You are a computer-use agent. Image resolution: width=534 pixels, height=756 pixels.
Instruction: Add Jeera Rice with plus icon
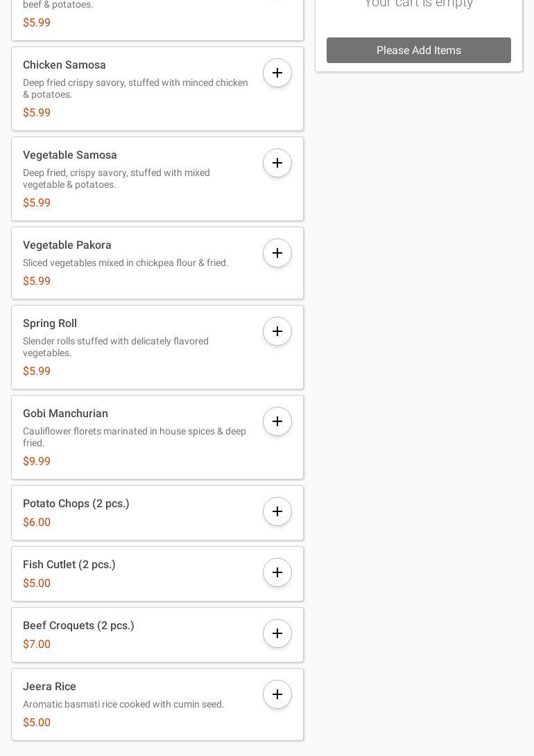pos(277,694)
